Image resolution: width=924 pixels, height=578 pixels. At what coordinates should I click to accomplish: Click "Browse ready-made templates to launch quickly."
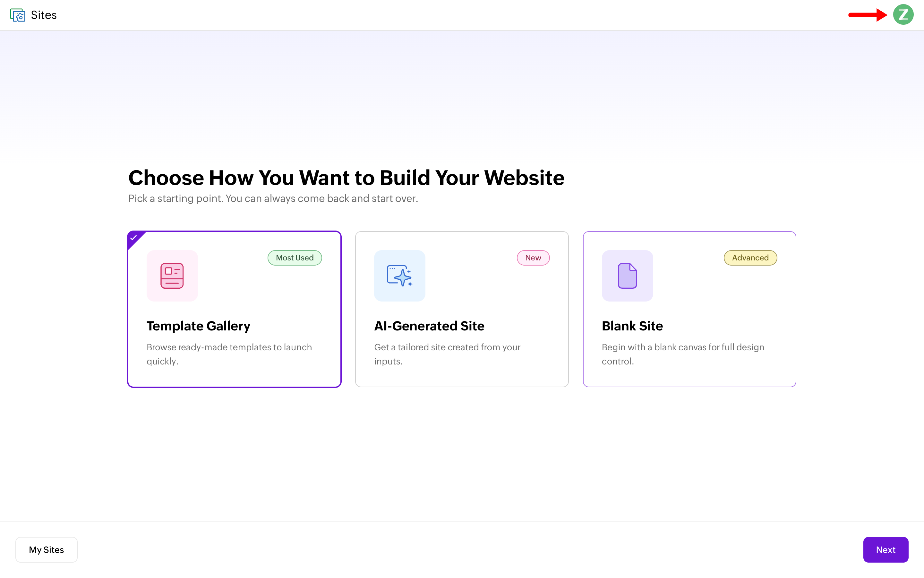(229, 354)
